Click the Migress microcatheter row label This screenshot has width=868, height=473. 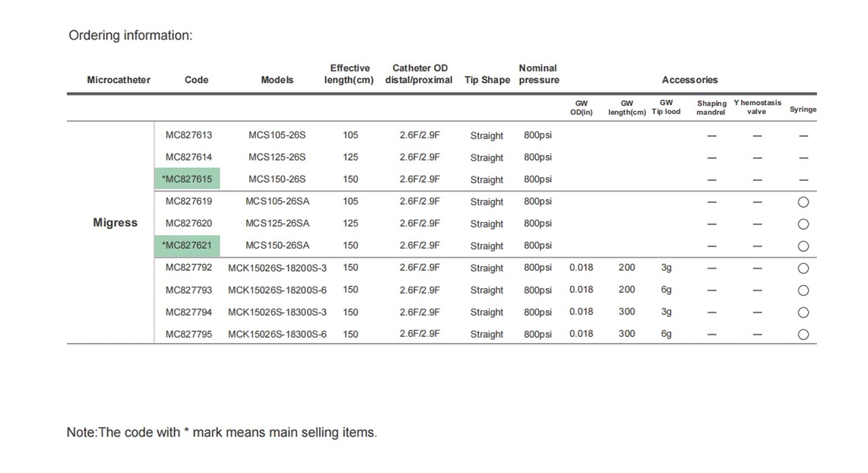116,223
